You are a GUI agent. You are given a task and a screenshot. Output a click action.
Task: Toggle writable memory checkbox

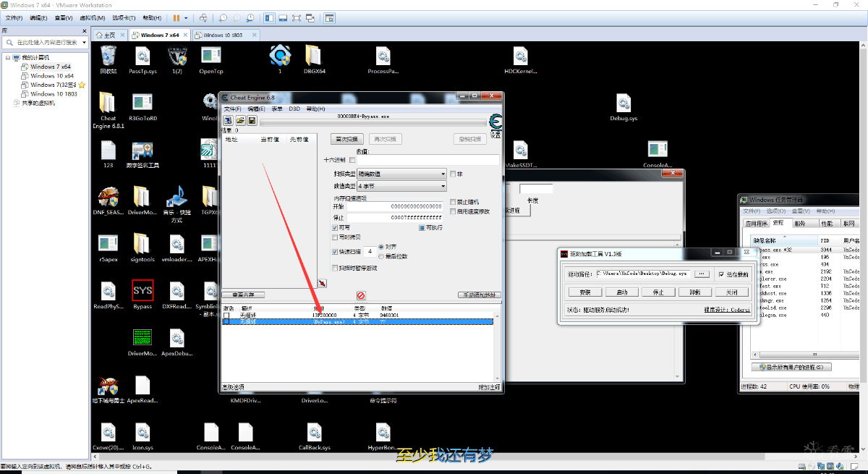click(335, 228)
